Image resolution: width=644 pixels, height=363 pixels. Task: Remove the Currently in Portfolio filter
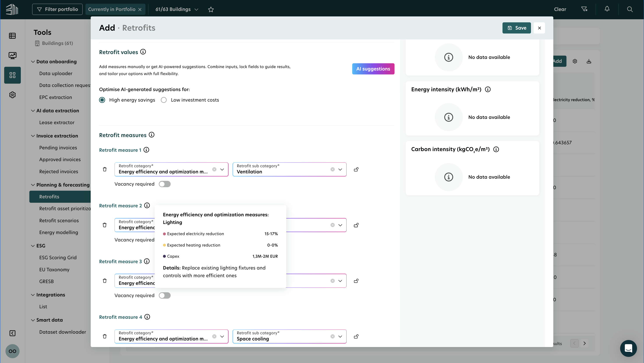[x=140, y=9]
